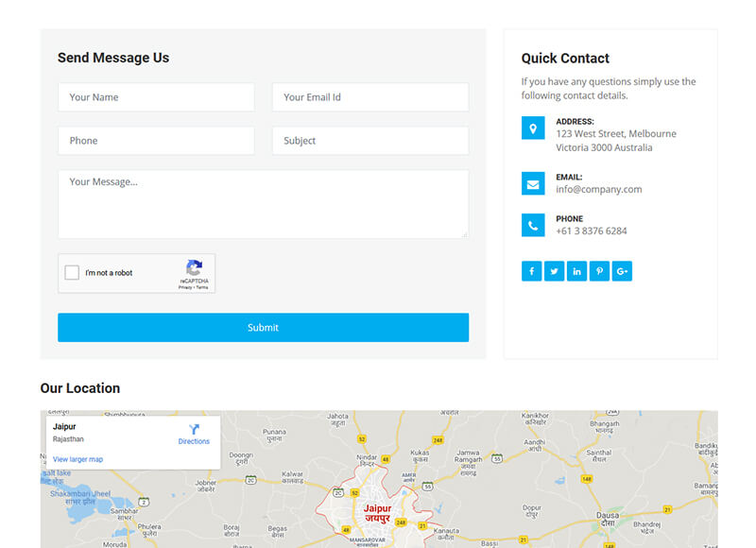
Task: Click the Your Name input field
Action: [156, 97]
